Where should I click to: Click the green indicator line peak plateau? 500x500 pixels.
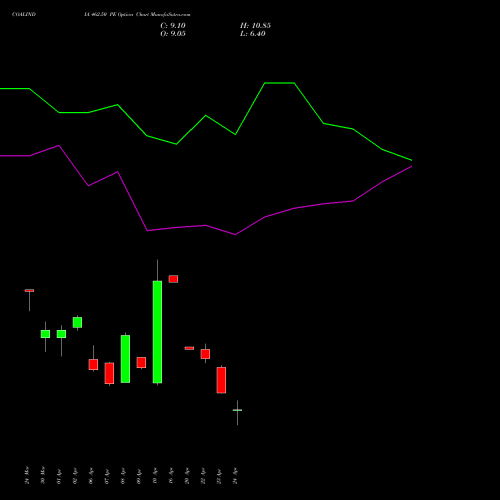click(x=279, y=83)
